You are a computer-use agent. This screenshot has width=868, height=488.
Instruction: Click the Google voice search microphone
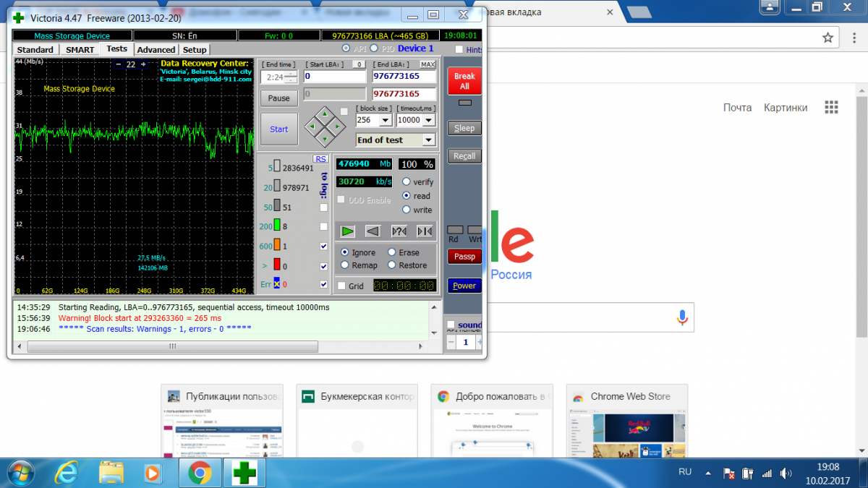(x=681, y=317)
